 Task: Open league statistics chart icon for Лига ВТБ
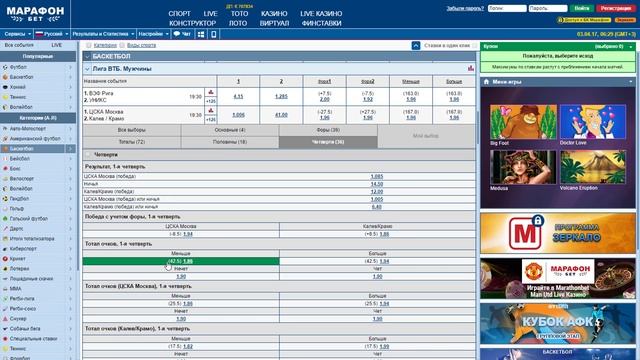(x=471, y=69)
